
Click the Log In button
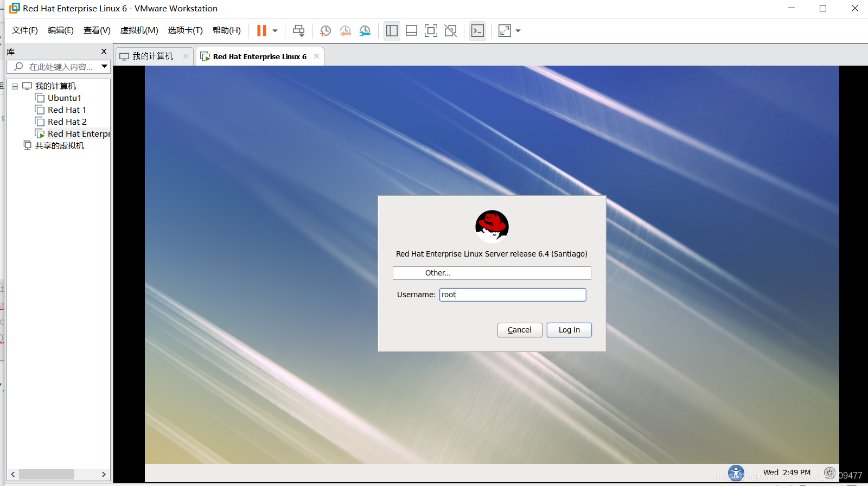[x=569, y=330]
